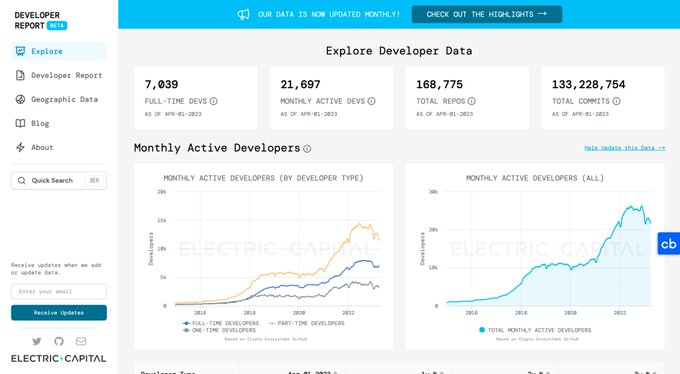Image resolution: width=680 pixels, height=374 pixels.
Task: Click info icon next to Monthly Active Developers heading
Action: tap(307, 149)
